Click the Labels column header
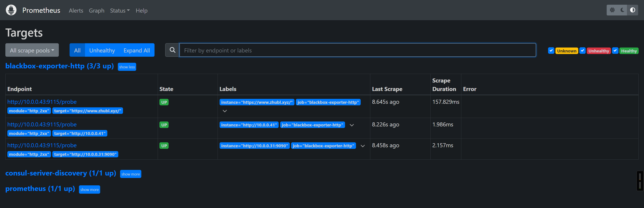 click(228, 89)
